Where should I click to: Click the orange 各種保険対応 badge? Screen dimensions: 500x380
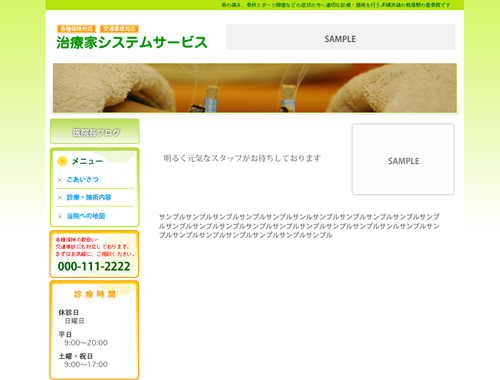pyautogui.click(x=76, y=29)
